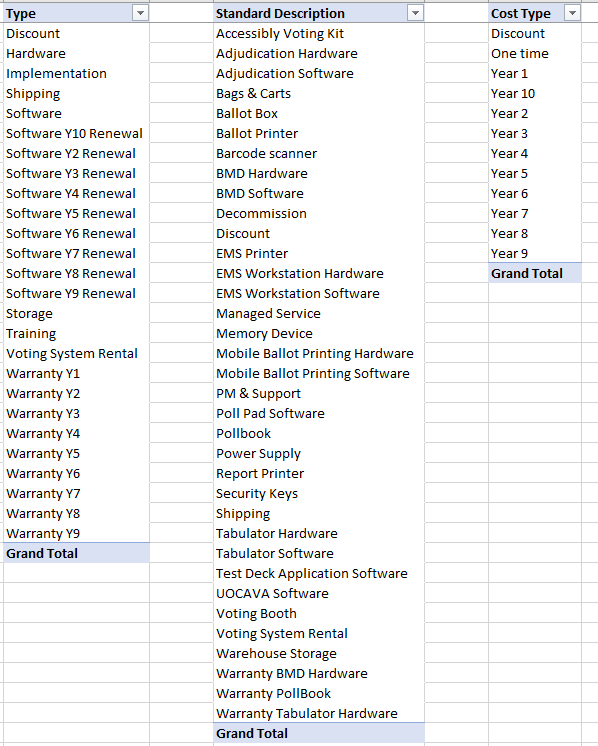
Task: Click the Training cell
Action: [x=76, y=333]
